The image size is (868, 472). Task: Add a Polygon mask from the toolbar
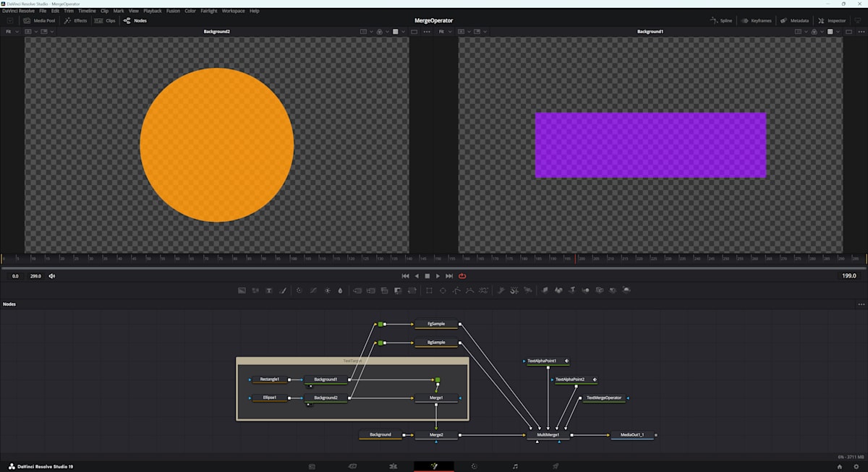click(456, 291)
